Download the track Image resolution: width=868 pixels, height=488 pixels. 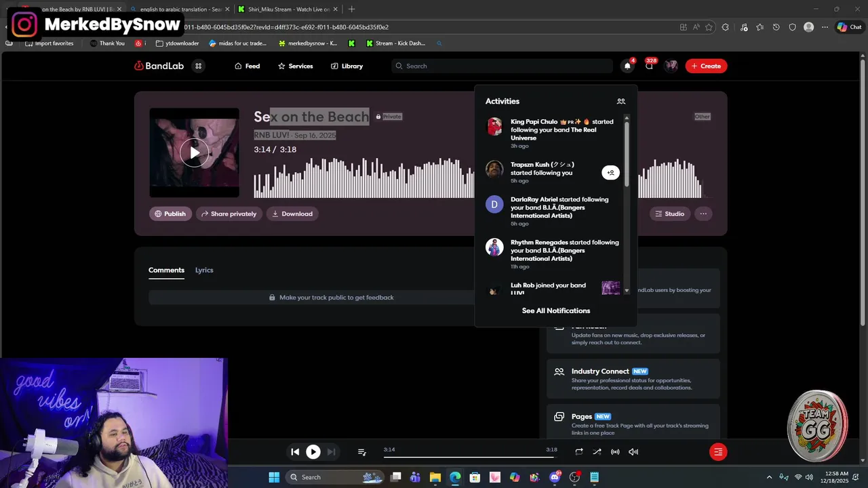click(x=292, y=213)
